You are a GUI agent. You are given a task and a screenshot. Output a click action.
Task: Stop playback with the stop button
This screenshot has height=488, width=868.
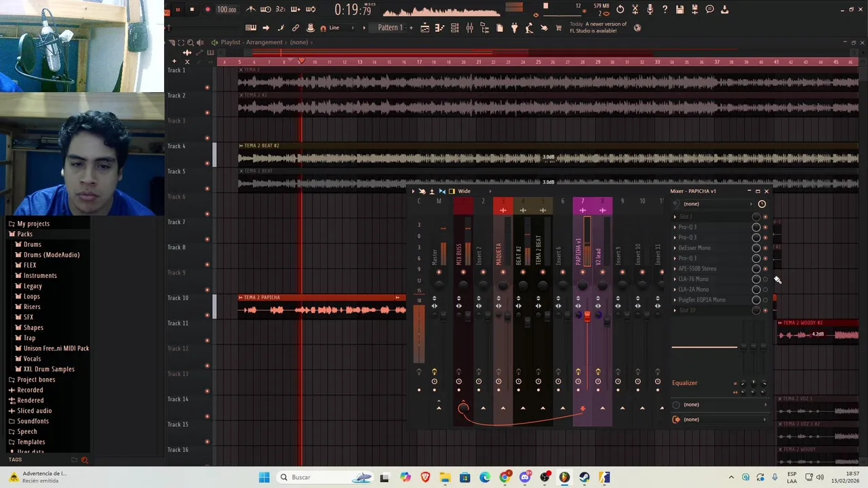192,9
